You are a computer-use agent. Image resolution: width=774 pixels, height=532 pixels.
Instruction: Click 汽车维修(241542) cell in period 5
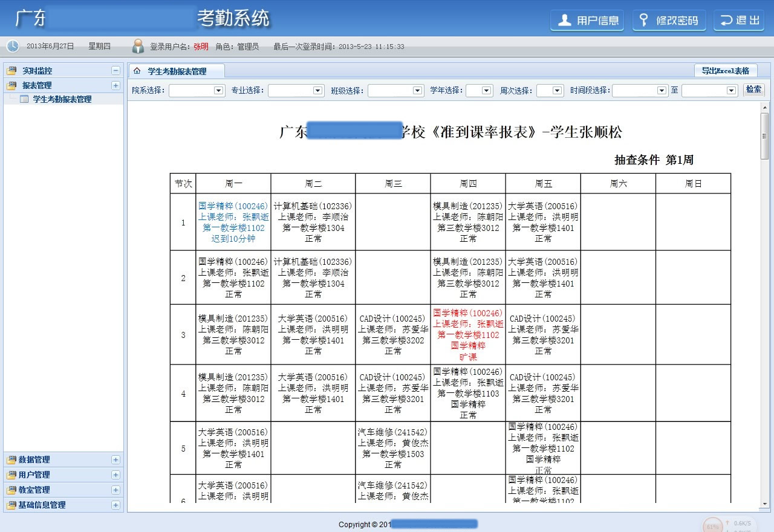(x=393, y=448)
